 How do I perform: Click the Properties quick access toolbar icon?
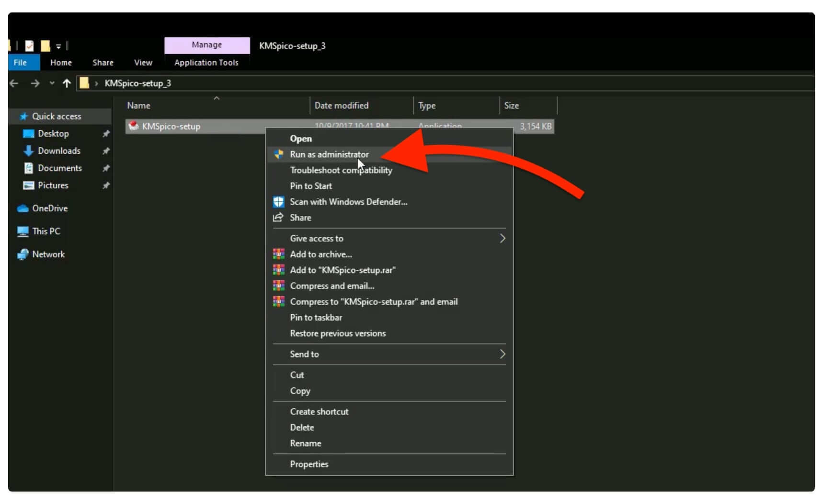[30, 46]
